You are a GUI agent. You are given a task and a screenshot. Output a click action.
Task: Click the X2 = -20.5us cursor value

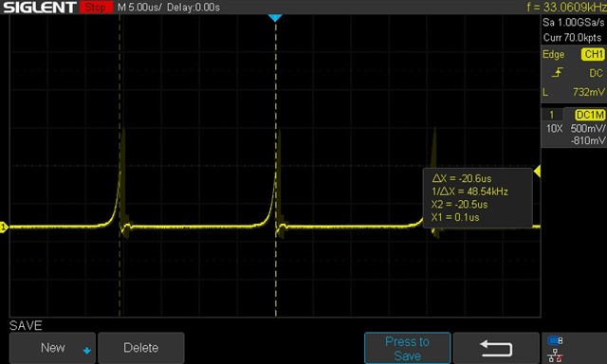pyautogui.click(x=459, y=204)
